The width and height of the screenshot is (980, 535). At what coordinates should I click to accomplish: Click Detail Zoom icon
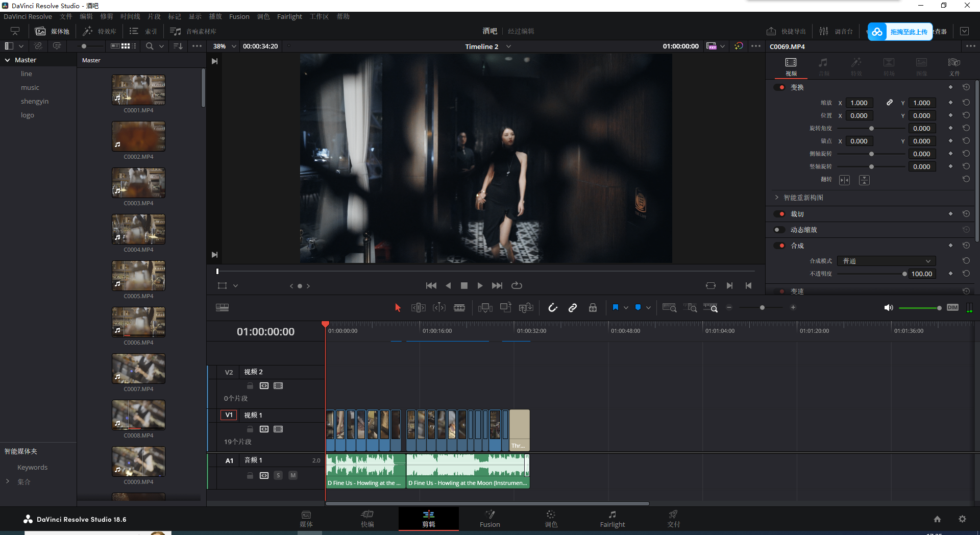[x=690, y=307]
